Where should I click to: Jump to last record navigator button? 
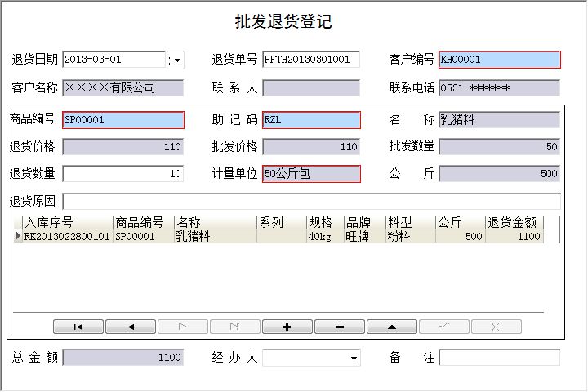tap(235, 327)
